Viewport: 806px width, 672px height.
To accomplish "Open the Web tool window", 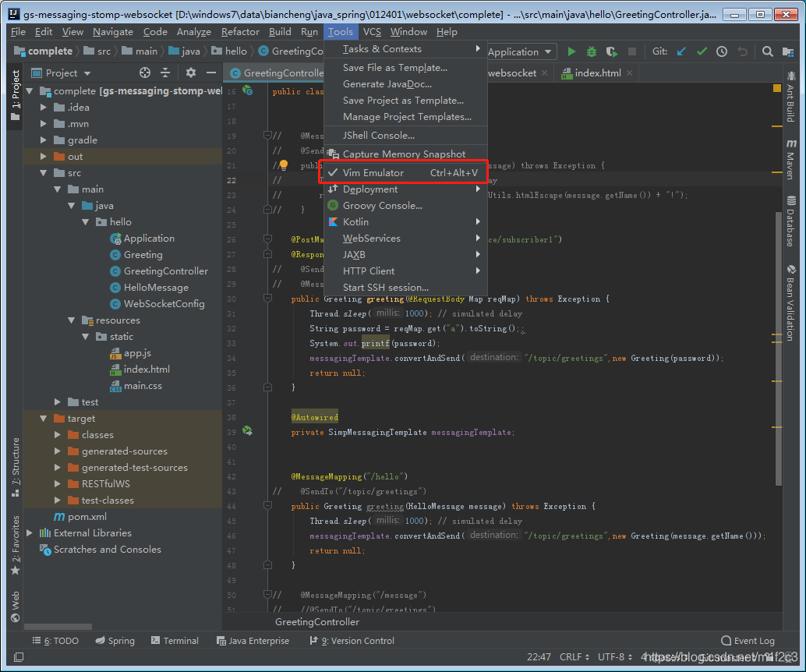I will 16,606.
